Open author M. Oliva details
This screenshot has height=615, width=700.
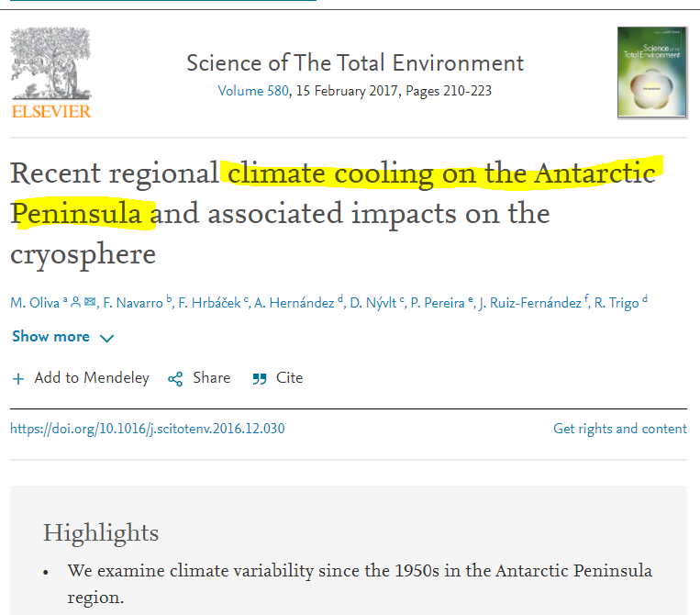[35, 303]
